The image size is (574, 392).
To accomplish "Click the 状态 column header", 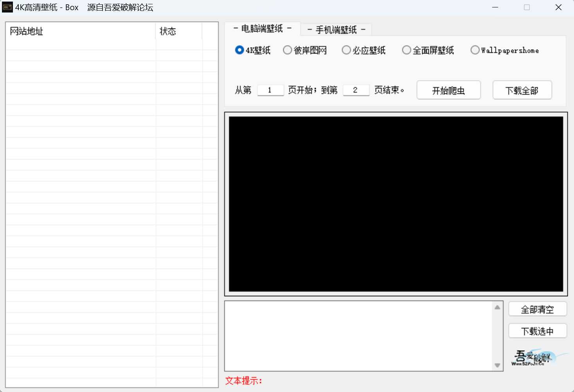I will pos(178,31).
